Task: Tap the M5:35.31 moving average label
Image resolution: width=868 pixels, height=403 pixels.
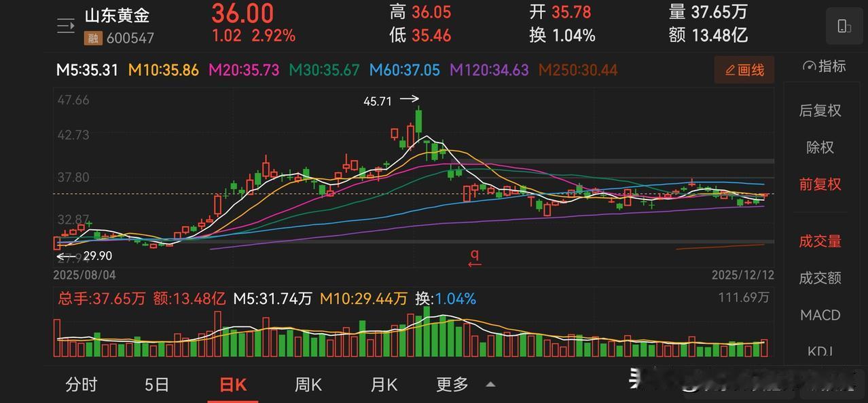Action: pos(87,70)
